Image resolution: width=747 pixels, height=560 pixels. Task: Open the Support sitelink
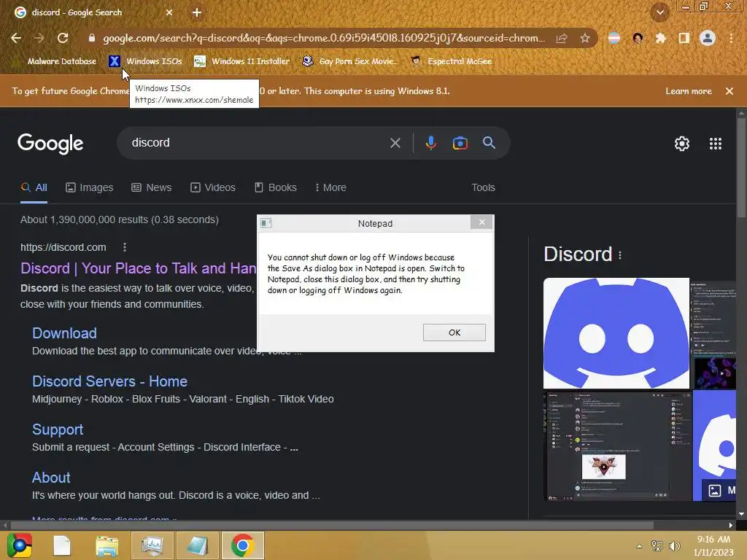pos(58,429)
